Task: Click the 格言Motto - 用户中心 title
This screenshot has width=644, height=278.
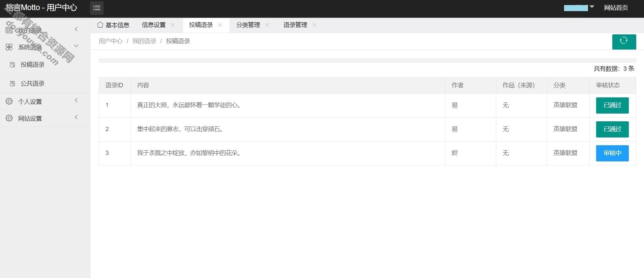Action: pyautogui.click(x=41, y=7)
